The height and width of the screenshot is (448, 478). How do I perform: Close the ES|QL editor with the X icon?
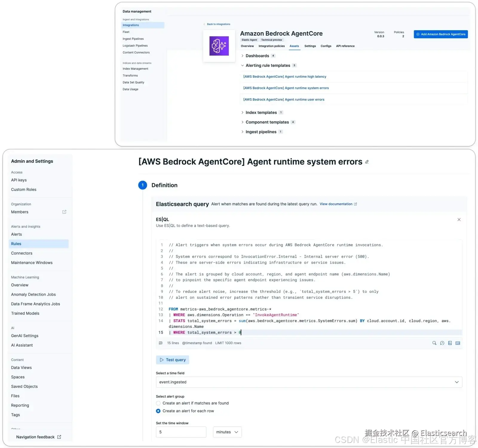(x=459, y=220)
